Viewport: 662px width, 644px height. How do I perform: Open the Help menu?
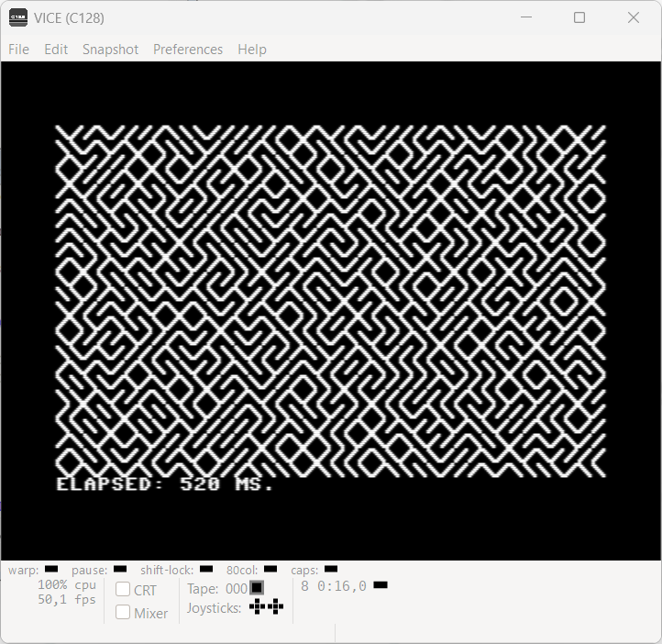coord(251,50)
